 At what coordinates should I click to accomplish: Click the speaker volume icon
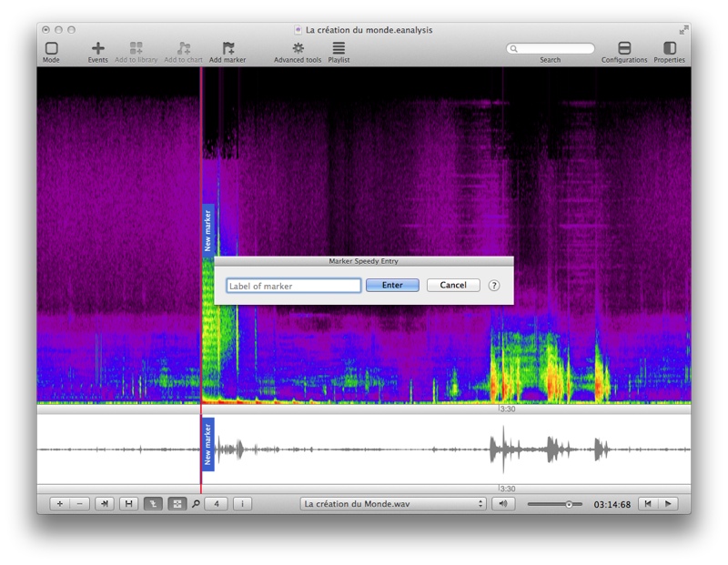503,504
